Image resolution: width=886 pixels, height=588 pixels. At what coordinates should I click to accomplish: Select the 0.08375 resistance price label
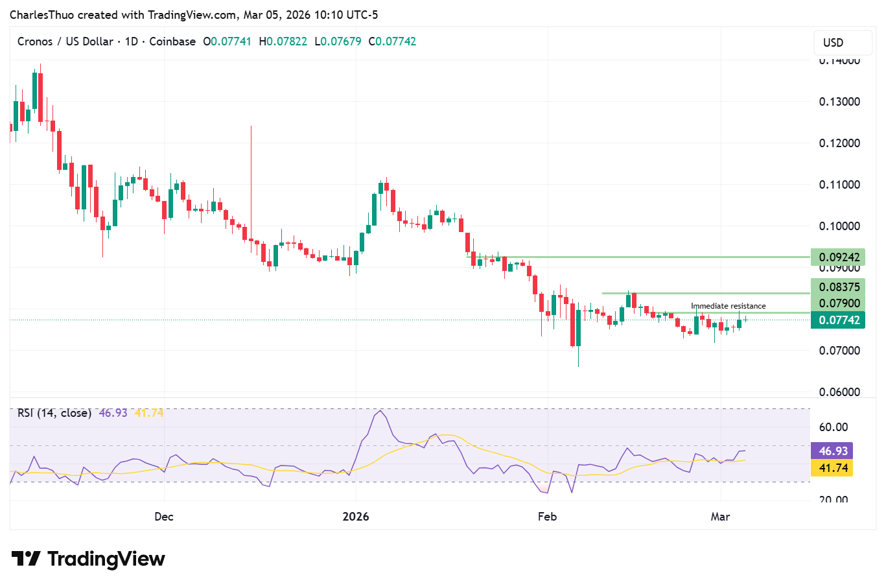pyautogui.click(x=837, y=287)
